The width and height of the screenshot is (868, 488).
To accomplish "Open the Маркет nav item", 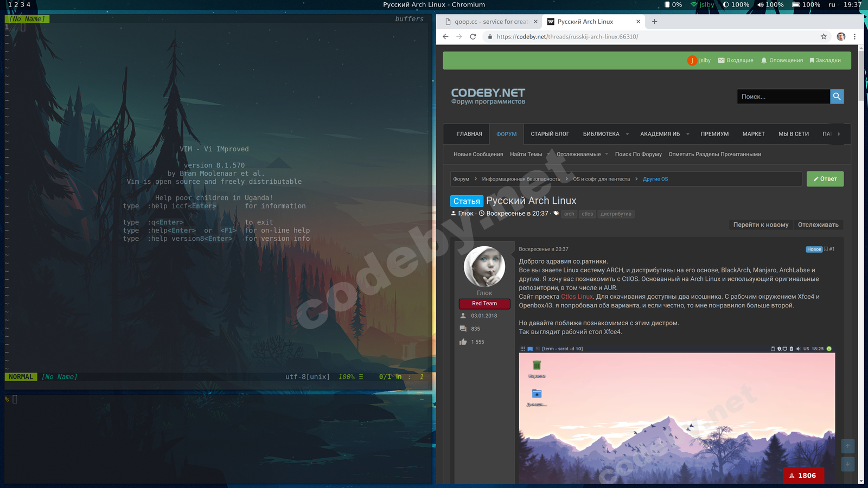I will point(754,134).
